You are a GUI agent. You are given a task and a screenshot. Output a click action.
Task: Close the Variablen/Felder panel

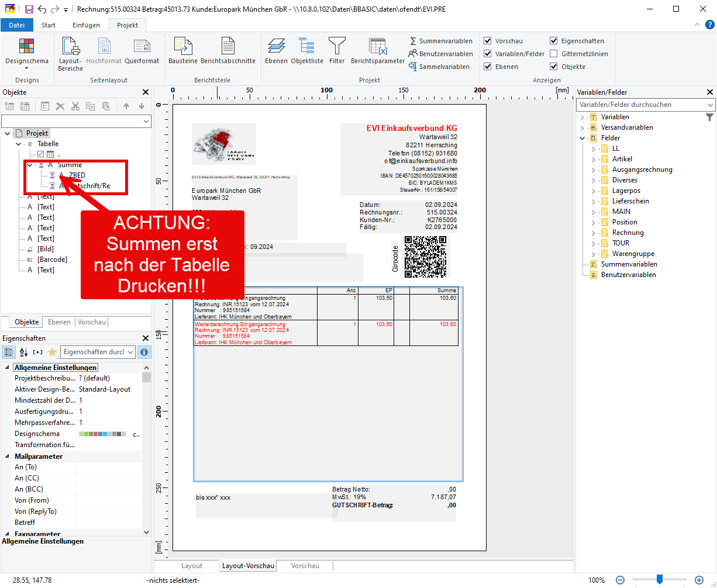710,92
